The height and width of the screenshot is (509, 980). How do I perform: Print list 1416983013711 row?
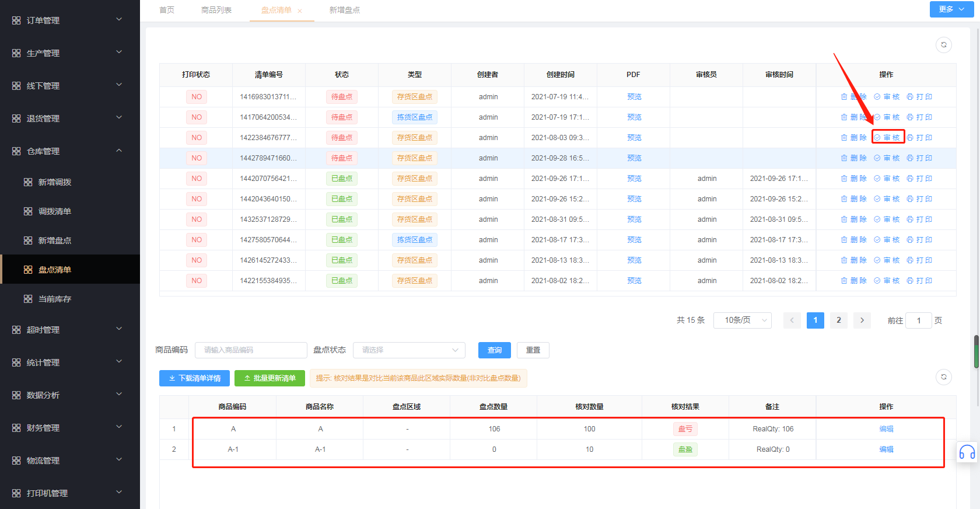point(919,97)
